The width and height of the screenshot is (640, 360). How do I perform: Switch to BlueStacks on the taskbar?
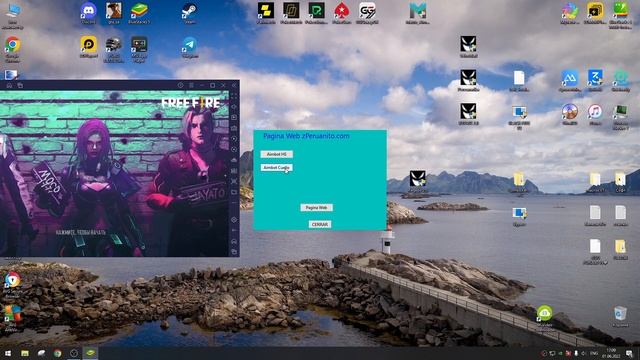point(90,353)
